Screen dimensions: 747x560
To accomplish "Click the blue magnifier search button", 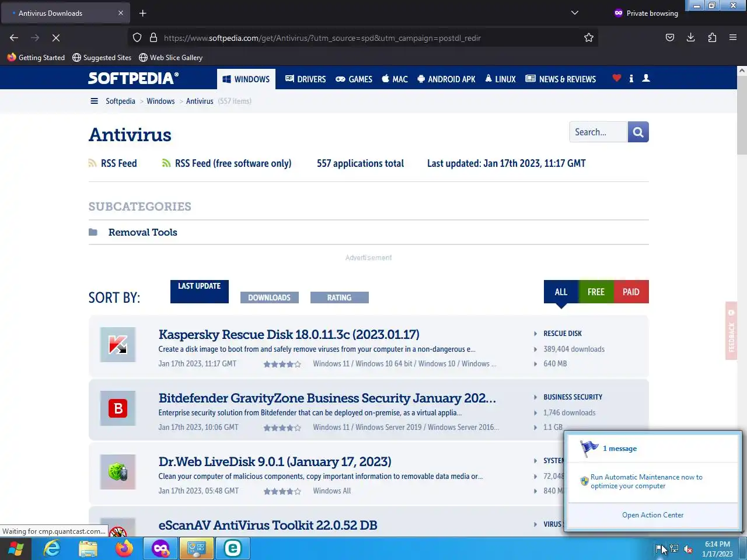I will [x=638, y=132].
